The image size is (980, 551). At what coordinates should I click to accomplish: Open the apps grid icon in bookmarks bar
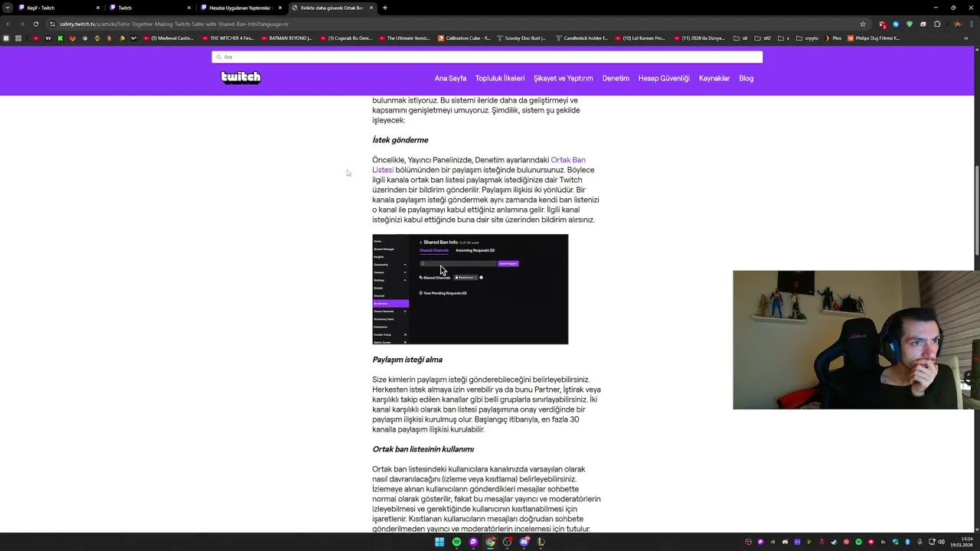tap(18, 37)
